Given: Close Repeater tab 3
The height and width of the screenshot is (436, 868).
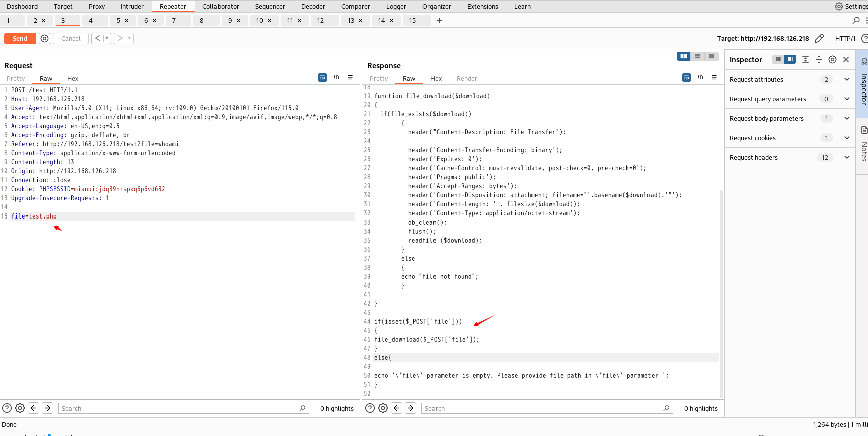Looking at the screenshot, I should pyautogui.click(x=71, y=21).
